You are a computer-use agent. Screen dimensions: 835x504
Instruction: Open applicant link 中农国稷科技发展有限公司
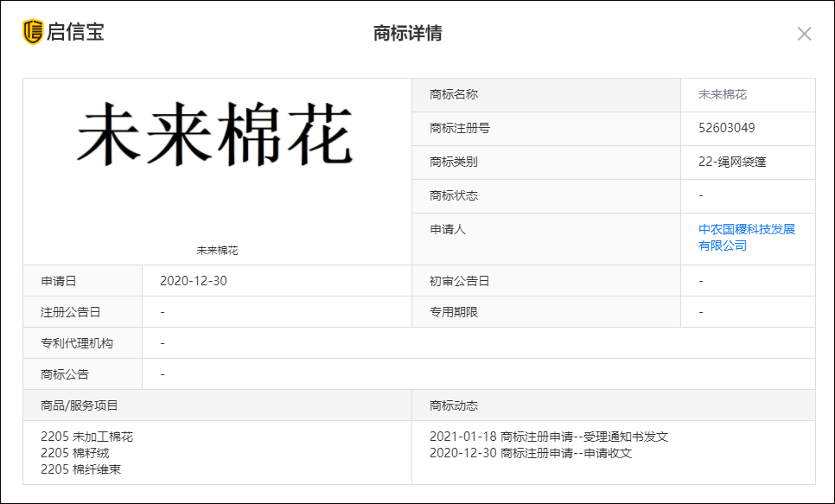coord(747,236)
